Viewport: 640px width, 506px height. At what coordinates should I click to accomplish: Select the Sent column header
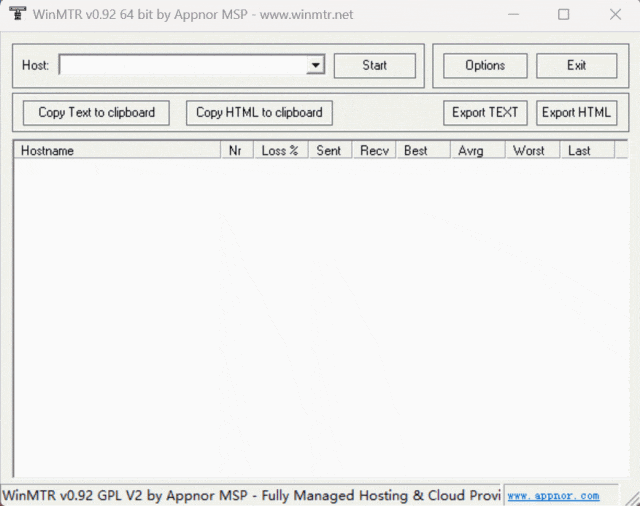(331, 151)
